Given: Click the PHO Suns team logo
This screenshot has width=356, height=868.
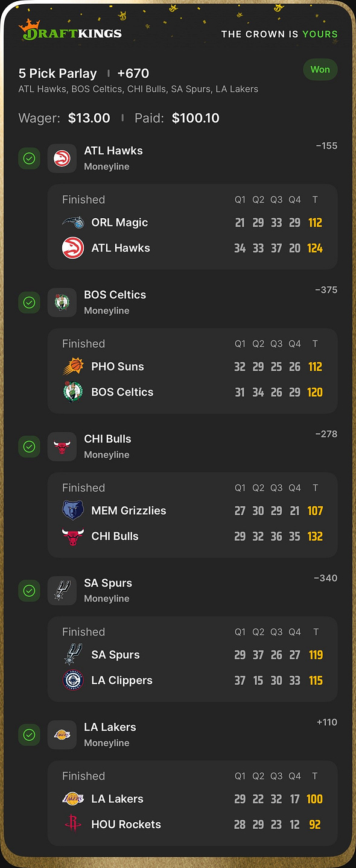Looking at the screenshot, I should [x=73, y=366].
